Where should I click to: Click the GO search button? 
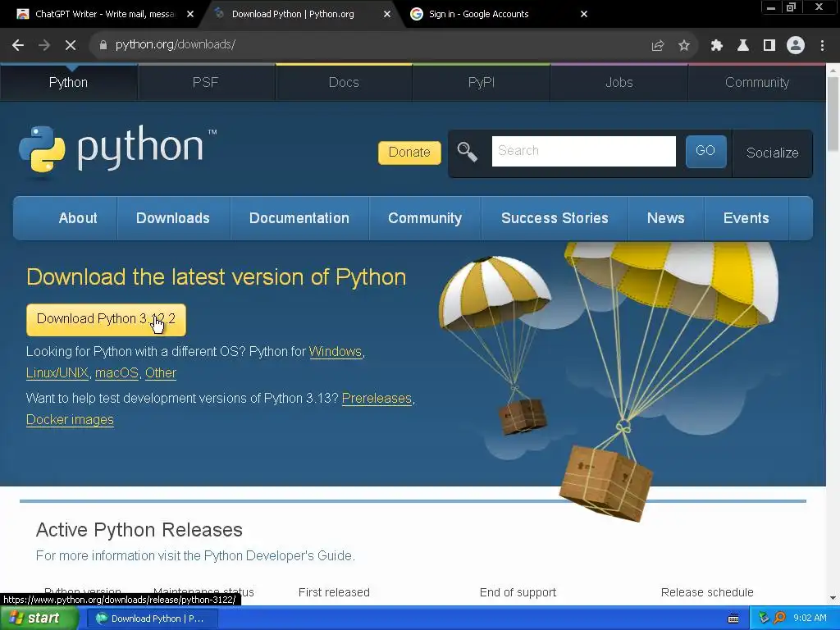coord(705,151)
